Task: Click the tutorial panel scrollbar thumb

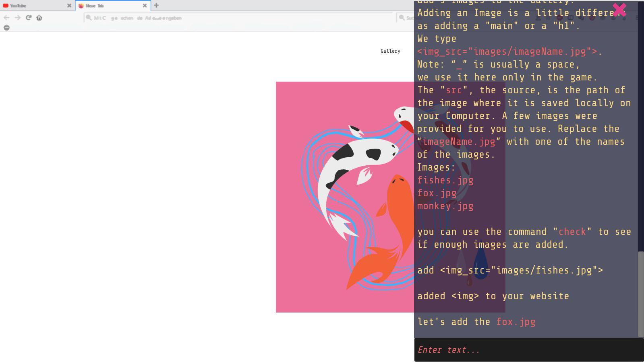Action: coord(641,294)
